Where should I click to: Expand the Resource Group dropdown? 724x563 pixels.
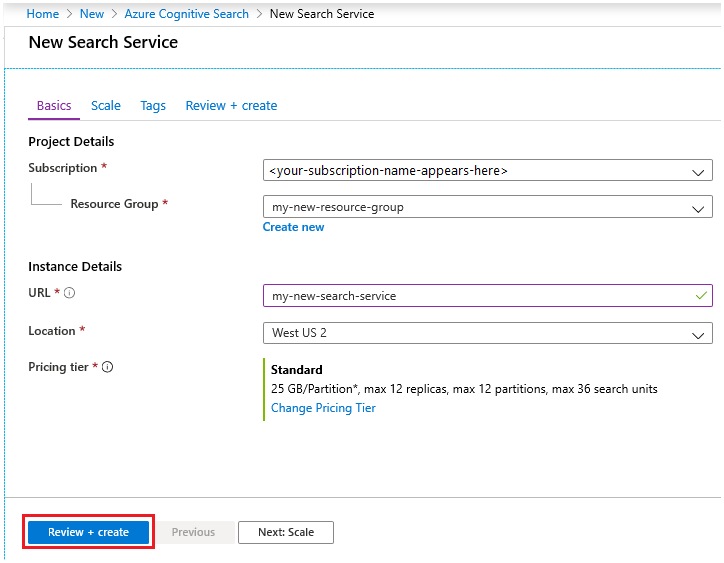point(487,208)
